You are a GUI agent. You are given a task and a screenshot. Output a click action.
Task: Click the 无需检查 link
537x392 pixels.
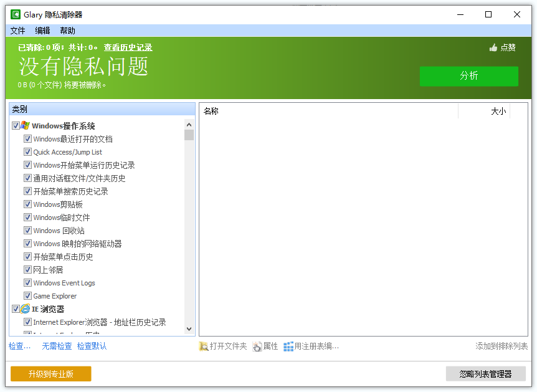click(x=57, y=347)
